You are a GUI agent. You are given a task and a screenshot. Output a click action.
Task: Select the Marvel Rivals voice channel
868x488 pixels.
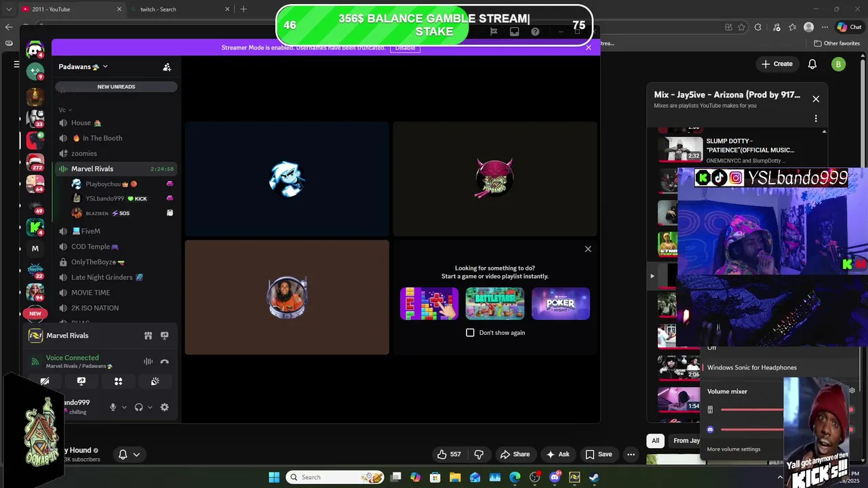(115, 169)
